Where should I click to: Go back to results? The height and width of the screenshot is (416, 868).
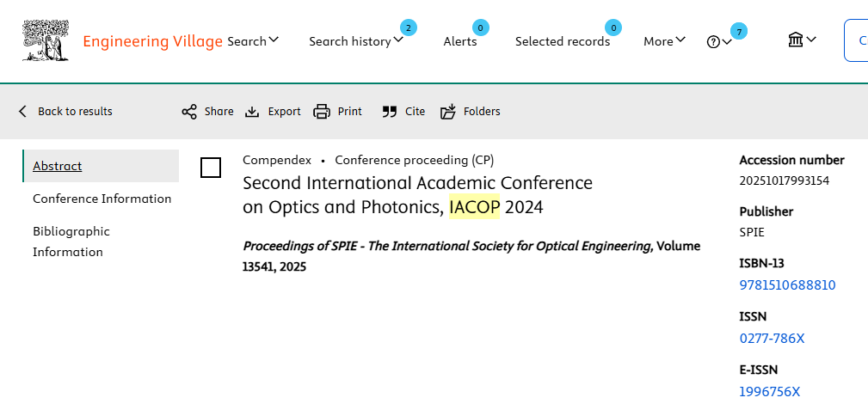click(x=65, y=112)
